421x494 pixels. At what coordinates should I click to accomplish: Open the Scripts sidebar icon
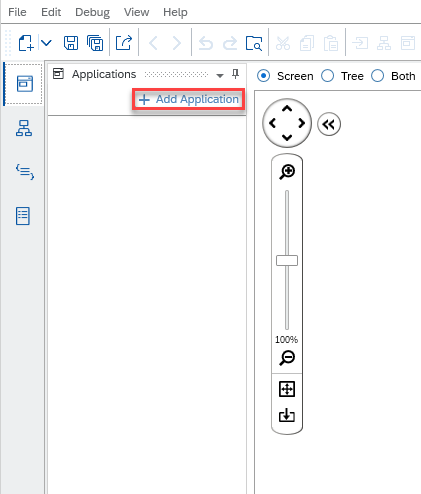tap(25, 172)
